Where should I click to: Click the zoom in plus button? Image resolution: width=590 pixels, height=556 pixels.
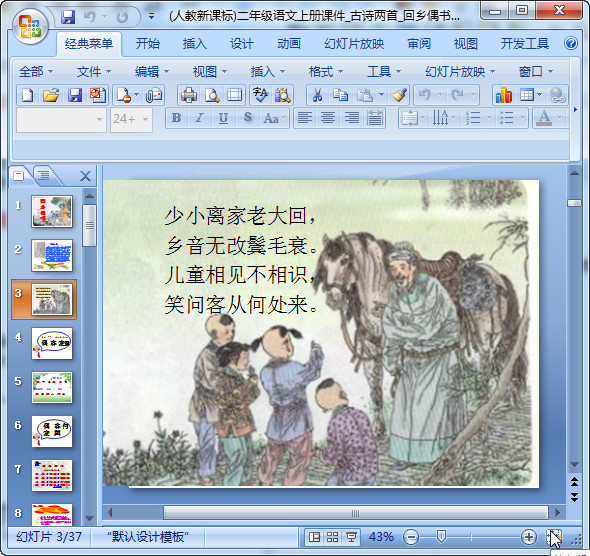click(x=529, y=537)
